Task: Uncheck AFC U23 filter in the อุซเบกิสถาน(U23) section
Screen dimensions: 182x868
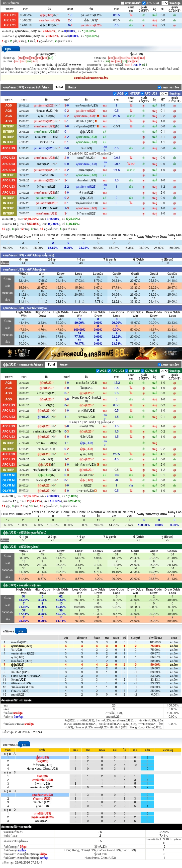Action: click(143, 94)
